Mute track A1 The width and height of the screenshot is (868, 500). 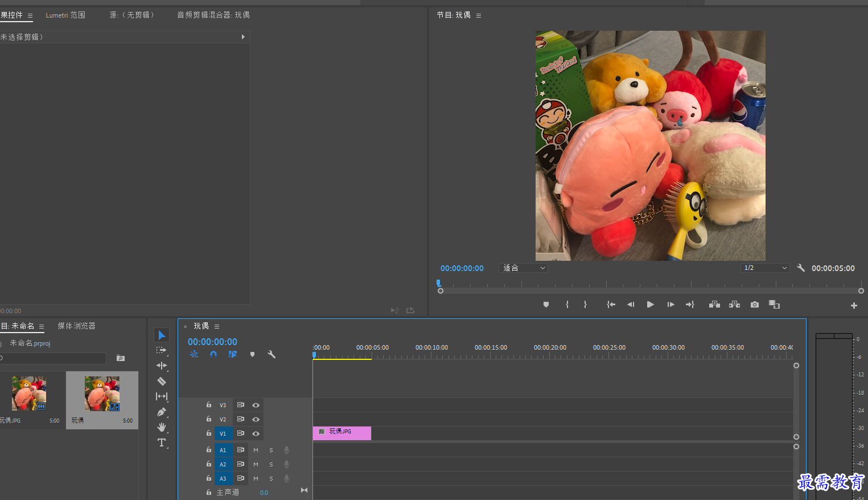click(x=256, y=450)
